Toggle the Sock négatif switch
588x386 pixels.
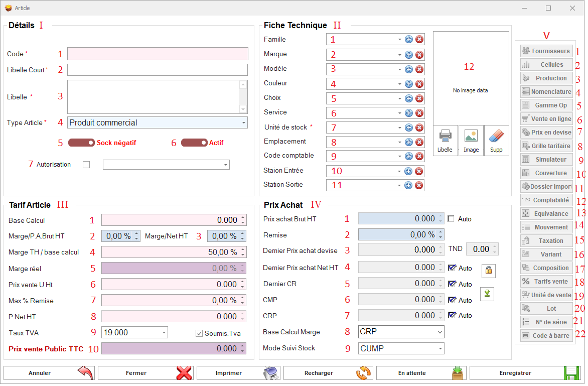pos(81,143)
